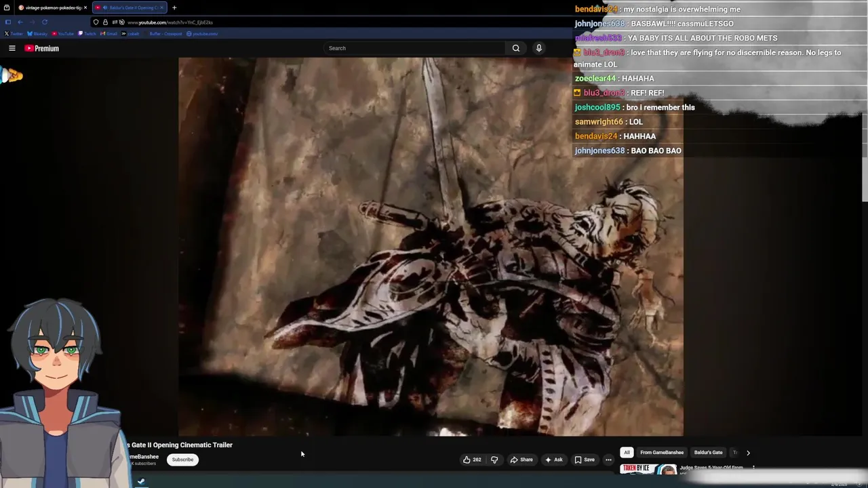Open a new browser tab
The height and width of the screenshot is (488, 868).
point(174,7)
